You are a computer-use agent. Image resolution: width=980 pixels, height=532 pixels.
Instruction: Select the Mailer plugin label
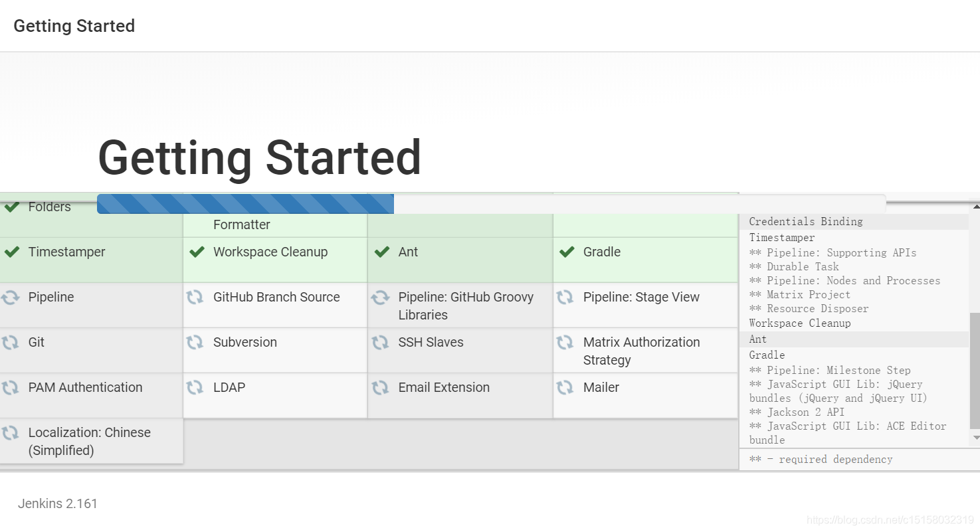(x=601, y=388)
